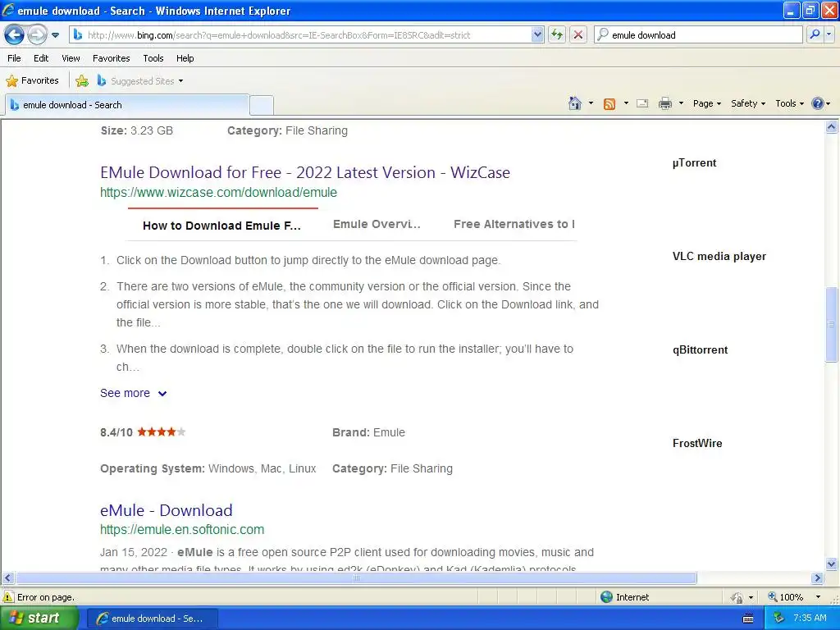Select 'How to Download Emule F...' tab
This screenshot has height=630, width=840.
(221, 226)
